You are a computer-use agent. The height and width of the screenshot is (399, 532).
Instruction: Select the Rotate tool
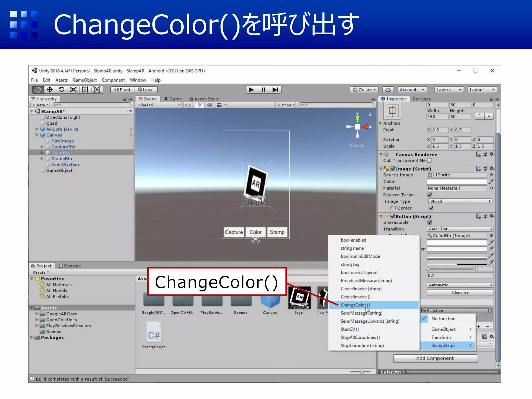point(62,90)
